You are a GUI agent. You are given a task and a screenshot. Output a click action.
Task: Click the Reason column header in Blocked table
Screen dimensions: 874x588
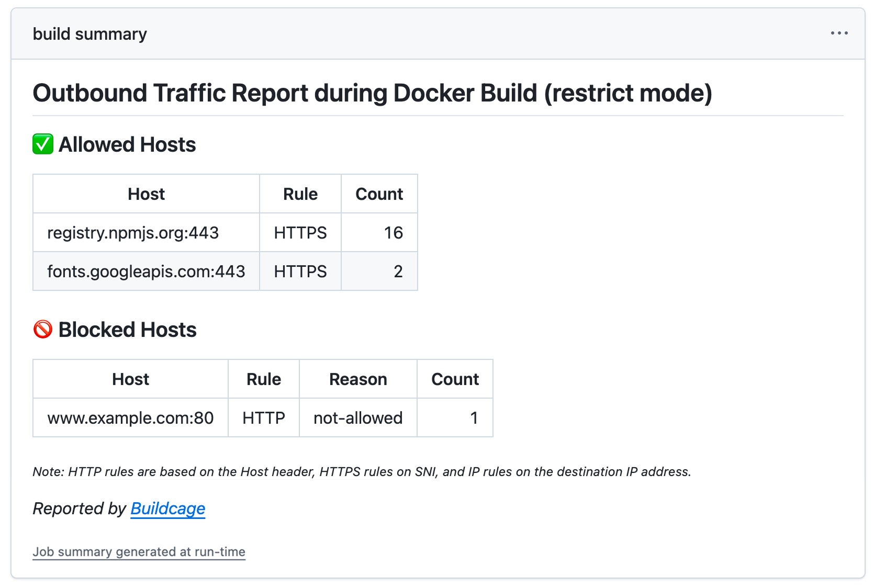tap(358, 379)
